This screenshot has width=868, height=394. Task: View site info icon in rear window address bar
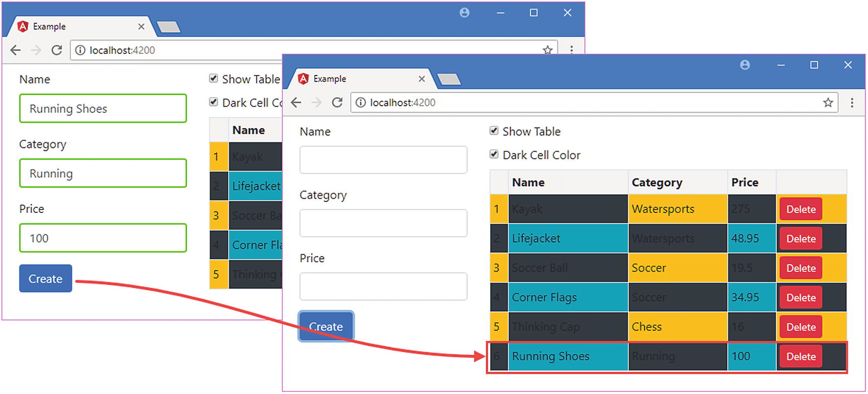click(x=80, y=50)
